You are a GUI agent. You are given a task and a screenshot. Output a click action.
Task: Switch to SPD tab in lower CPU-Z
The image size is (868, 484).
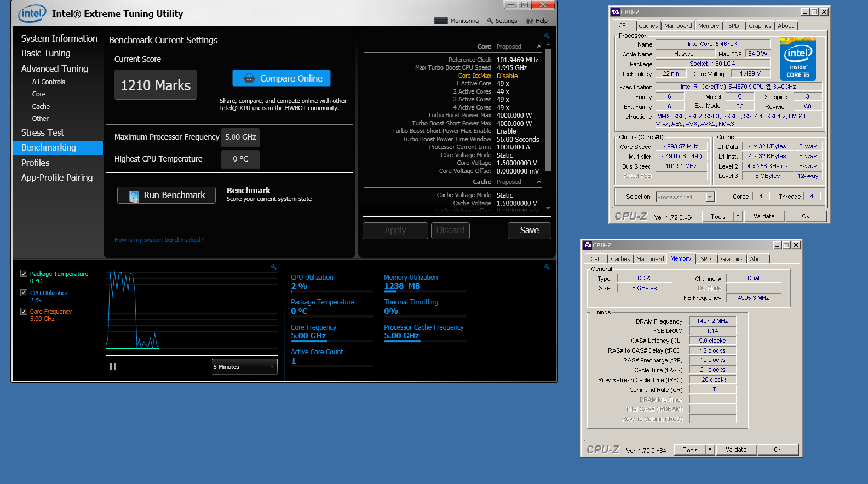pos(706,259)
